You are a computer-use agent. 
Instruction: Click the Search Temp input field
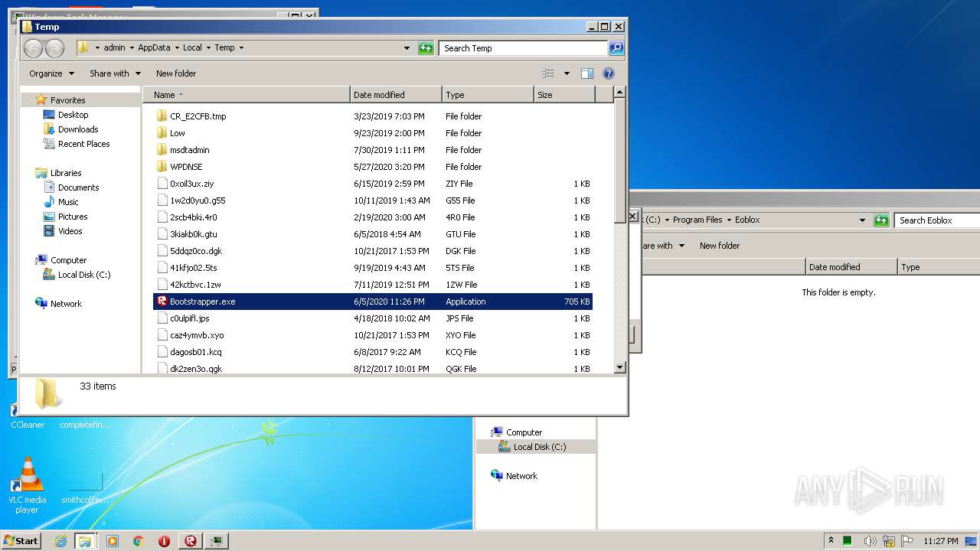point(524,48)
